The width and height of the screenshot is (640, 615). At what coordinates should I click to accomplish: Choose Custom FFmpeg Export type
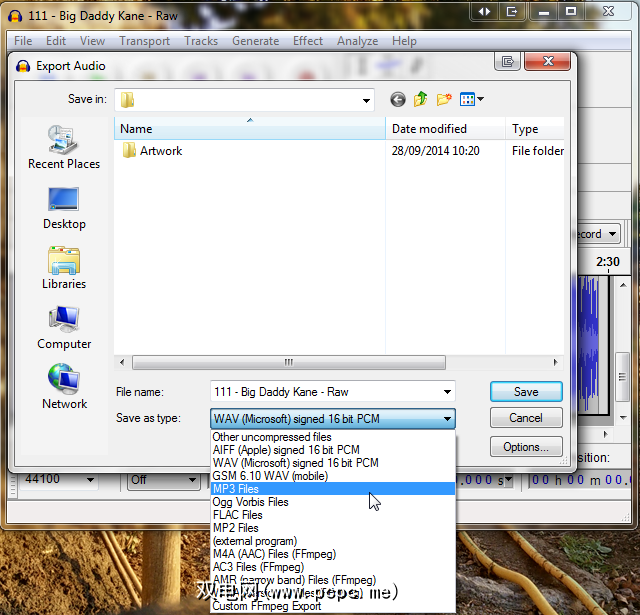coord(333,606)
